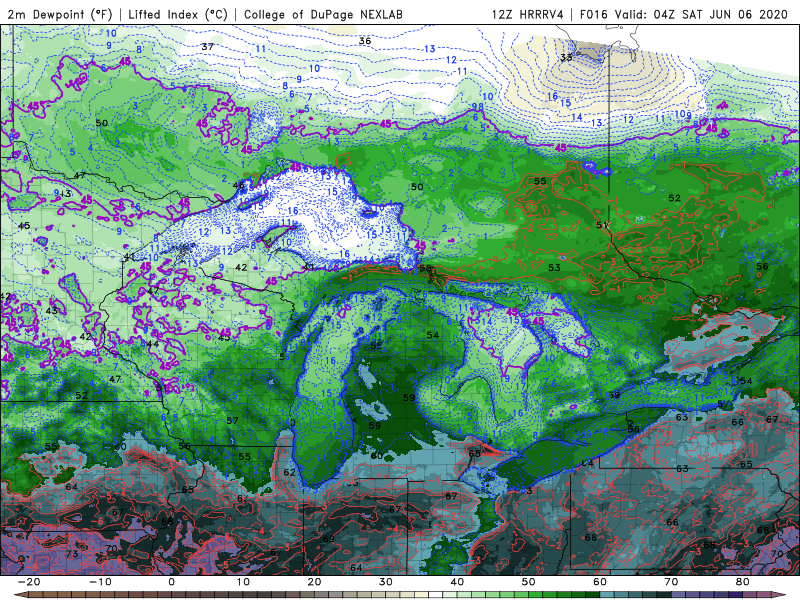
Task: Click the 60 label on the color scale
Action: (600, 582)
